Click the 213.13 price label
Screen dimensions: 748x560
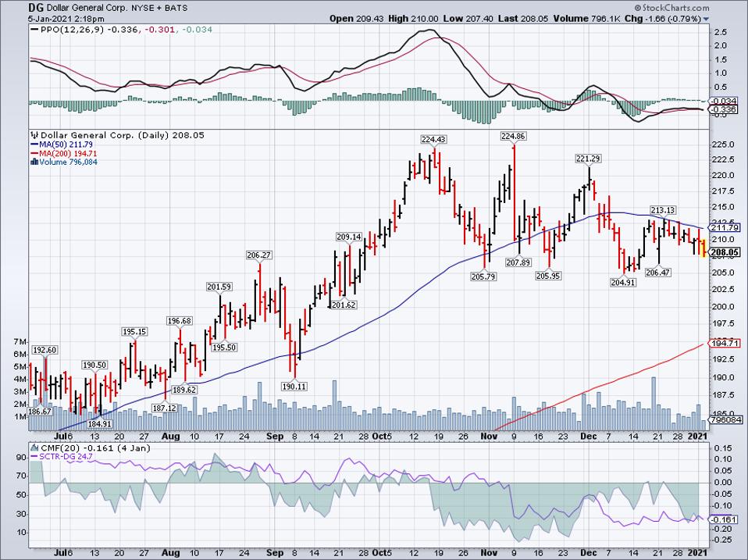point(663,210)
